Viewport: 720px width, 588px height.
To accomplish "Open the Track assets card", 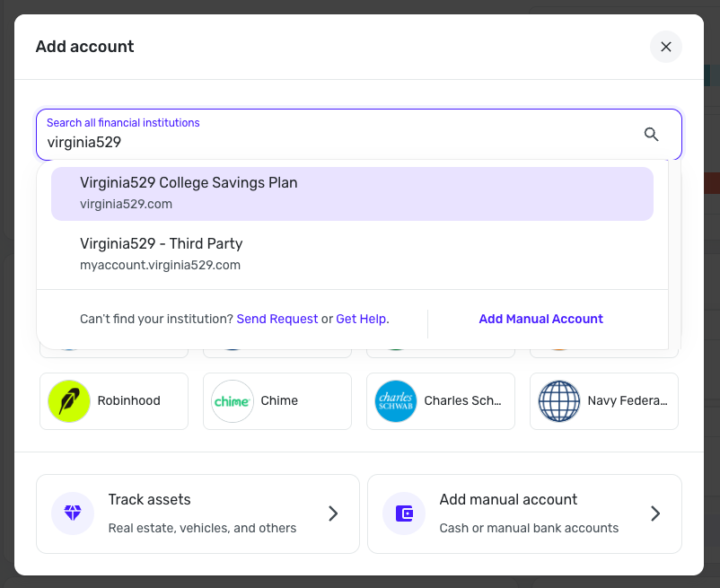I will pyautogui.click(x=198, y=513).
